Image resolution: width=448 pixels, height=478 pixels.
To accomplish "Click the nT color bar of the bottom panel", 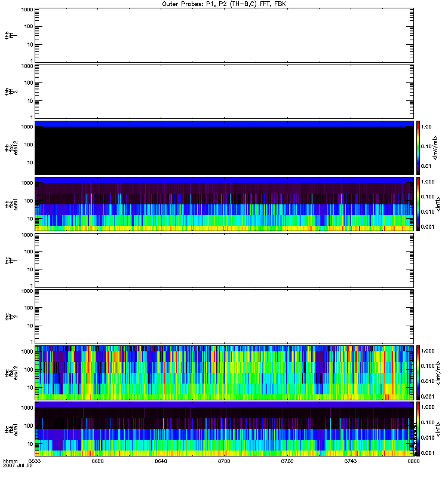I will [419, 429].
